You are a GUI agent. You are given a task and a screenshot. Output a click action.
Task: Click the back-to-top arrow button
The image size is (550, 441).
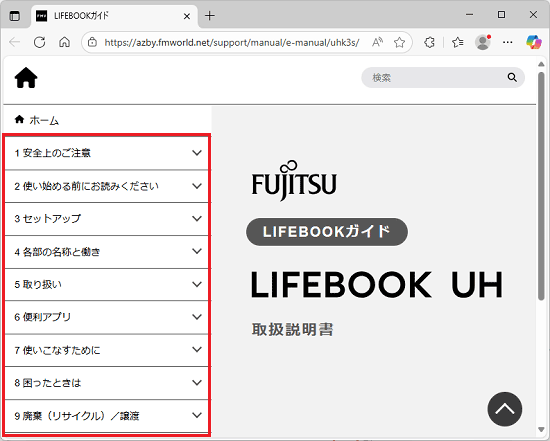(x=505, y=409)
